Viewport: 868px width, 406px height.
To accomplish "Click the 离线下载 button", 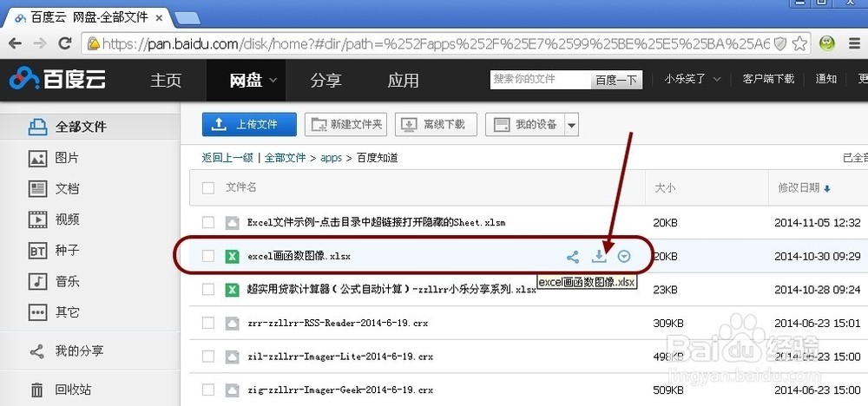I will point(437,124).
